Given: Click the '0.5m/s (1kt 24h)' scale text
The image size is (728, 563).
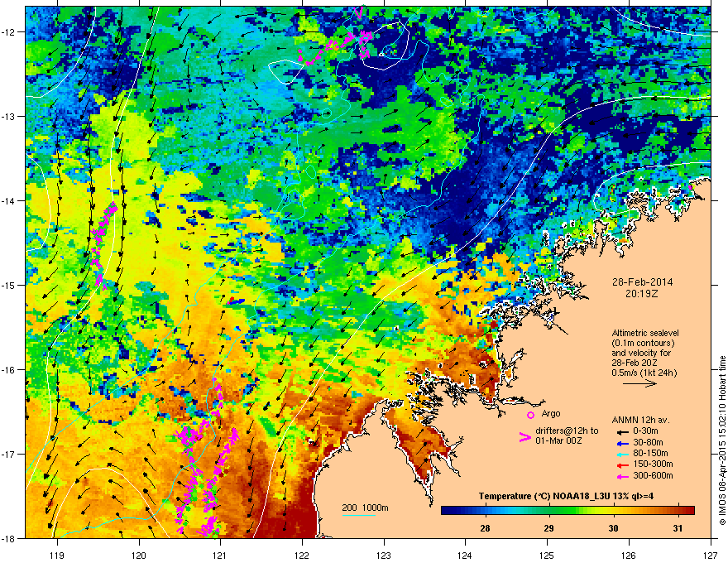Looking at the screenshot, I should [644, 373].
